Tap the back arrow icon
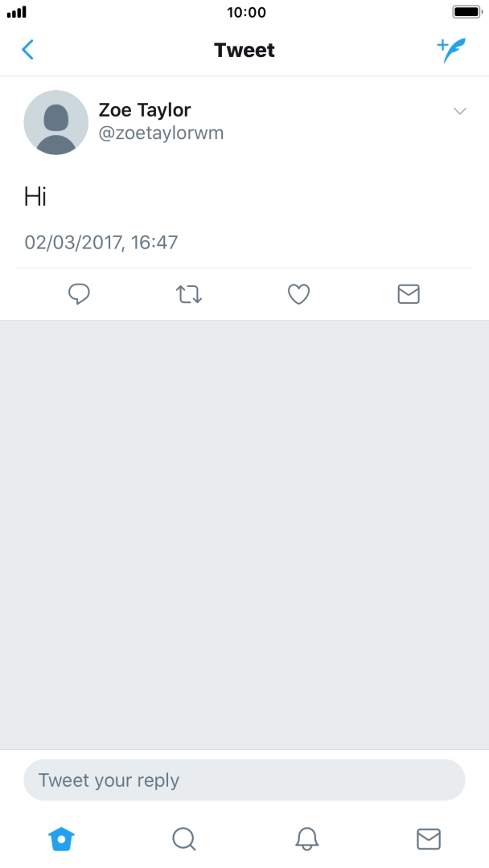The image size is (489, 868). [27, 50]
